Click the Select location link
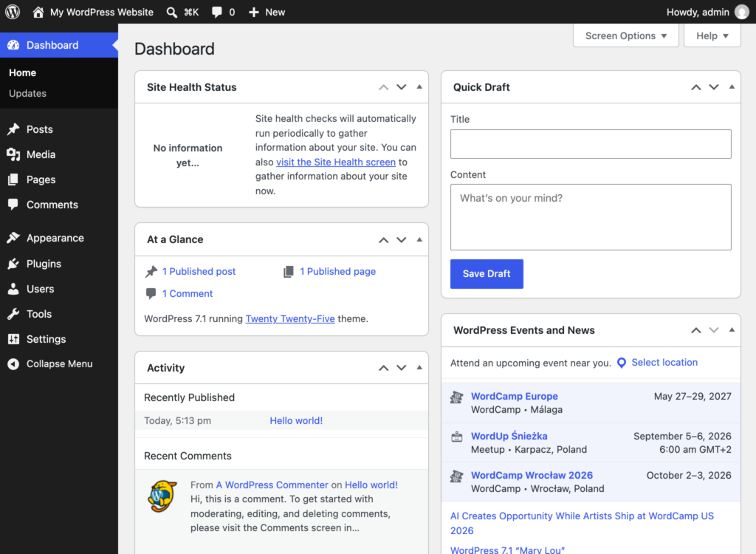The width and height of the screenshot is (756, 554). 664,363
